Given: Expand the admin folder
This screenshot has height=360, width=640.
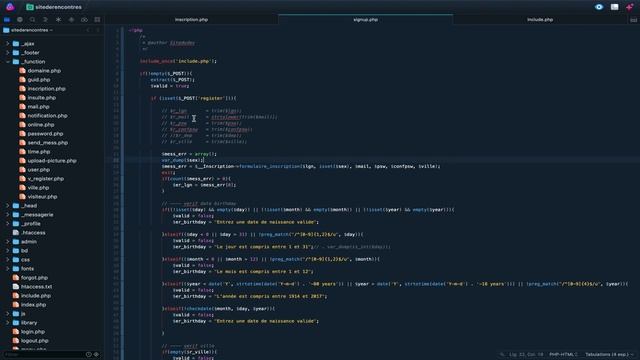Looking at the screenshot, I should [x=7, y=241].
